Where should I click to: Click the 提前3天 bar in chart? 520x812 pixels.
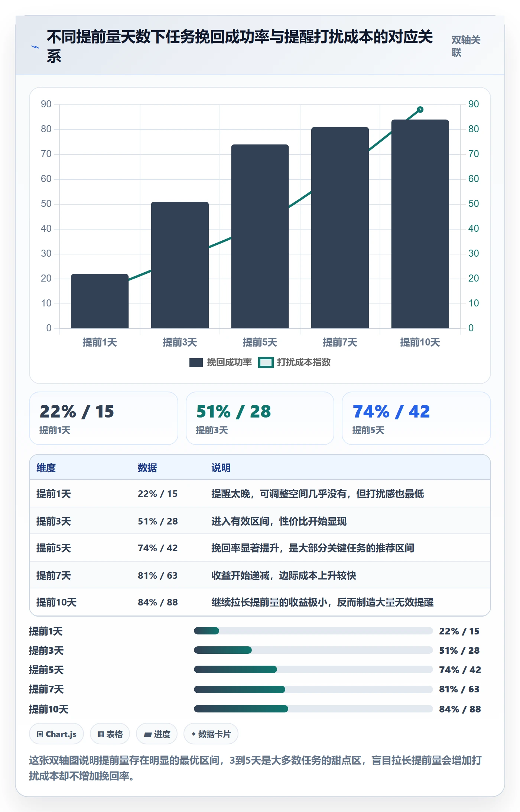[180, 265]
